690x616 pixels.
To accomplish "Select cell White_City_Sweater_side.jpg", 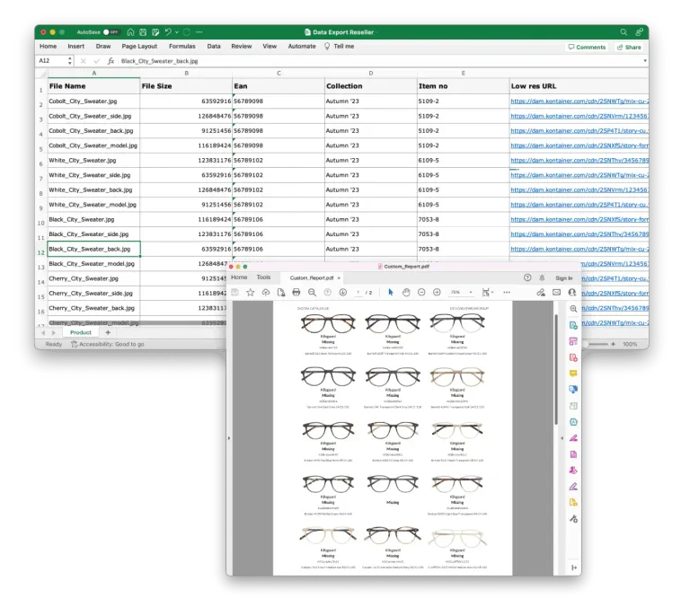I will [93, 175].
